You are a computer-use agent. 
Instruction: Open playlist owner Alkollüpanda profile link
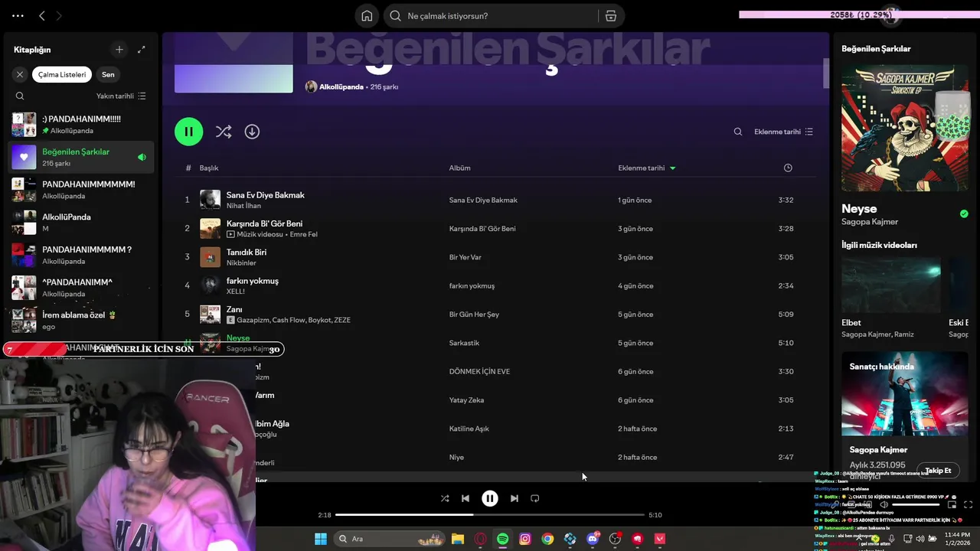341,87
